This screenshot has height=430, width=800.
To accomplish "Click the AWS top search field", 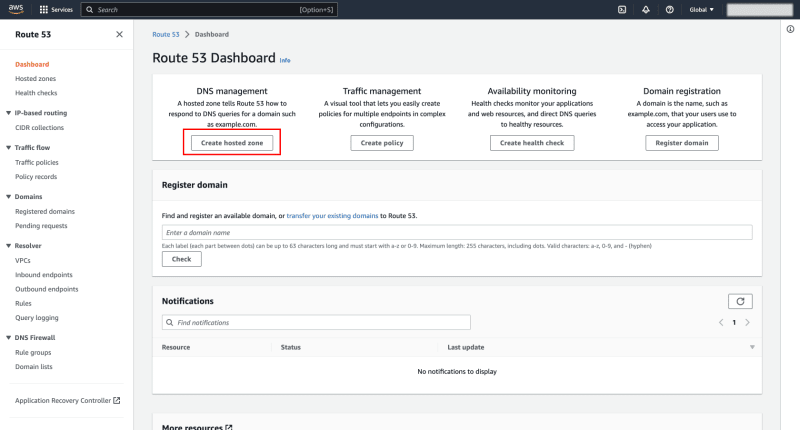I will point(209,9).
